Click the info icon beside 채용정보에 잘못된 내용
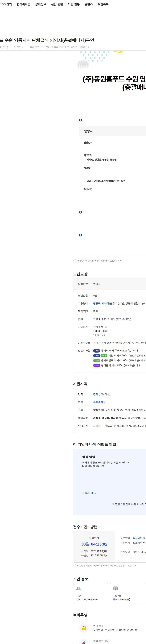This screenshot has width=146, height=644. pos(75,260)
